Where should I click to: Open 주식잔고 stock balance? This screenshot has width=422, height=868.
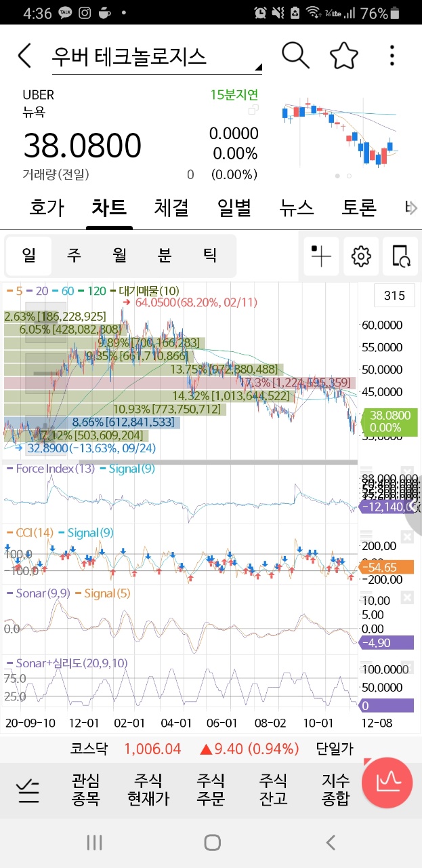(273, 789)
